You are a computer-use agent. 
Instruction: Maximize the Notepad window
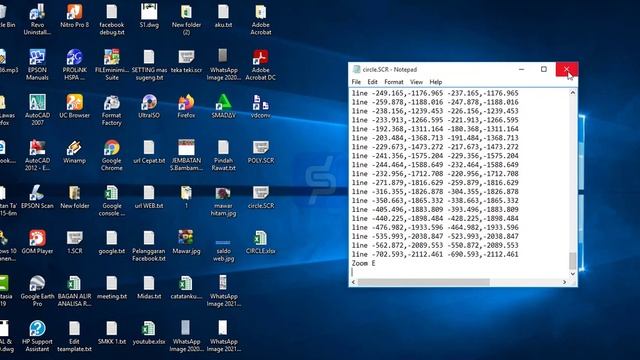pos(544,69)
